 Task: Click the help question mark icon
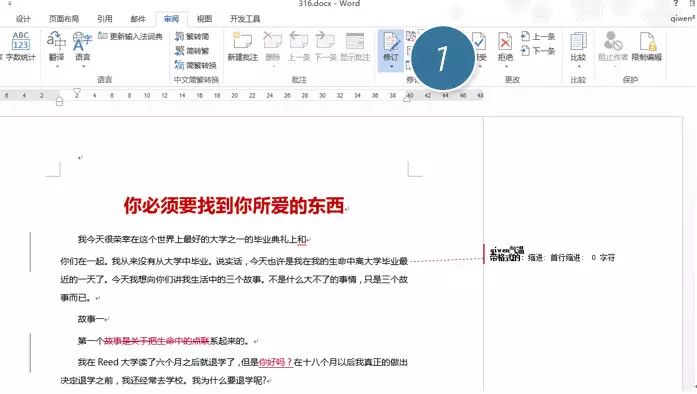676,4
